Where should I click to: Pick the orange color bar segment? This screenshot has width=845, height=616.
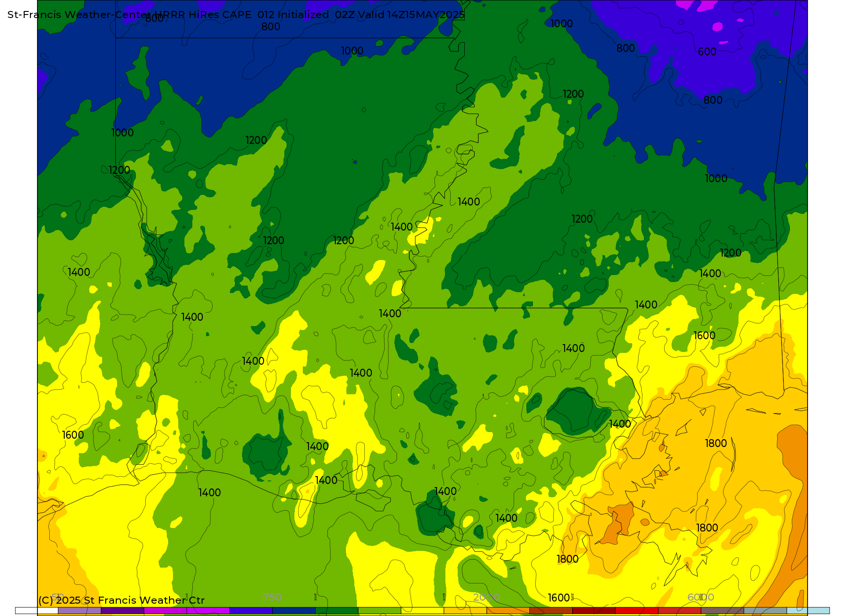(508, 611)
